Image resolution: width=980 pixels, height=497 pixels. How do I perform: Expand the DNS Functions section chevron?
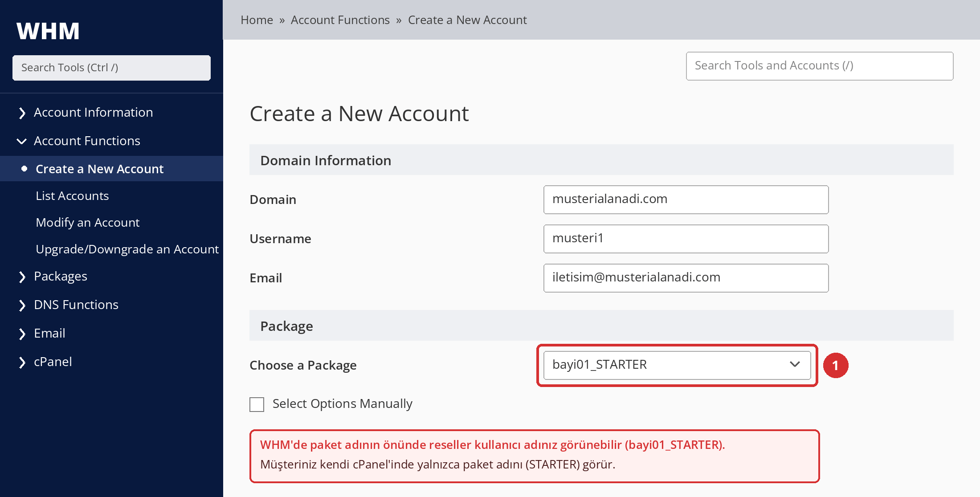pos(22,306)
